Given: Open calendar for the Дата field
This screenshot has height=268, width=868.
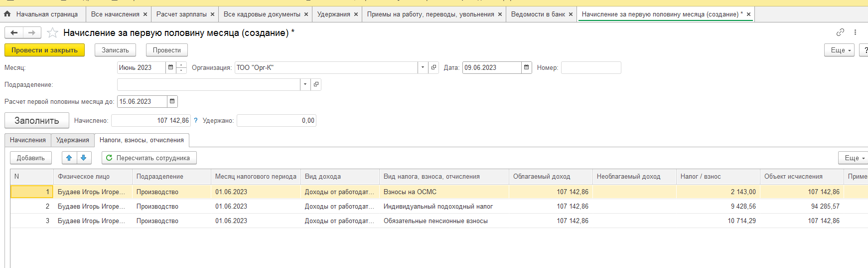Looking at the screenshot, I should 526,67.
